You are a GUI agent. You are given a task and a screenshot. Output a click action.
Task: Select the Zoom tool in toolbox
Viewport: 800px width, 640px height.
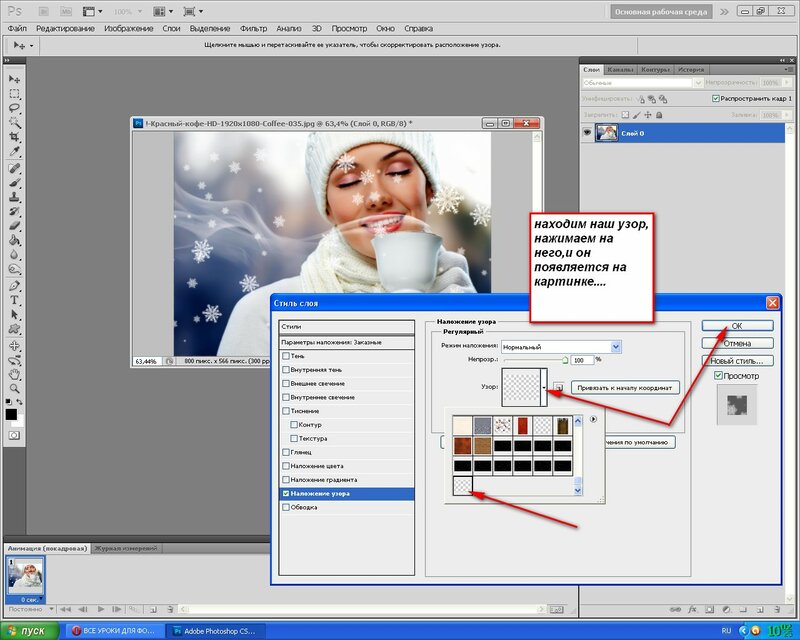click(x=14, y=388)
